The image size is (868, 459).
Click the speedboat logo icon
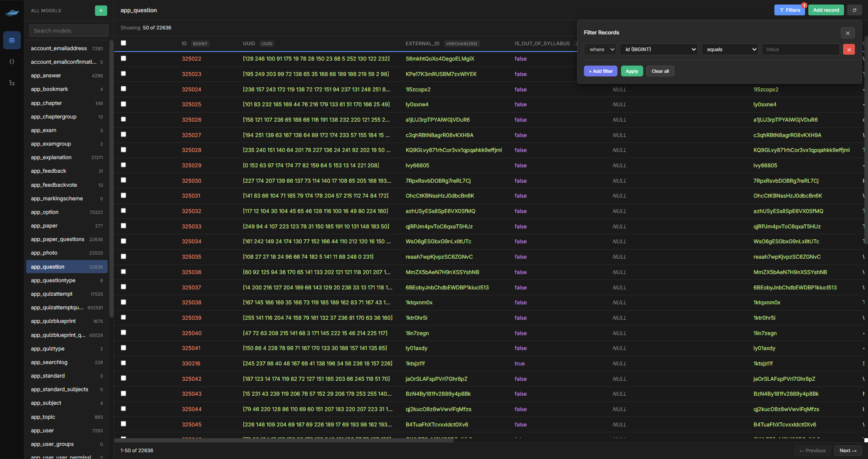[12, 13]
